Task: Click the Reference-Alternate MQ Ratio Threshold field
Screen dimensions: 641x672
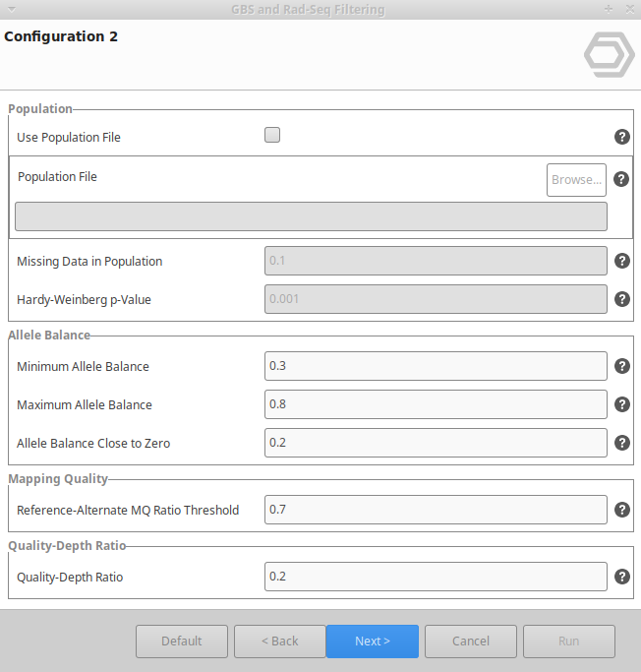Action: point(436,510)
